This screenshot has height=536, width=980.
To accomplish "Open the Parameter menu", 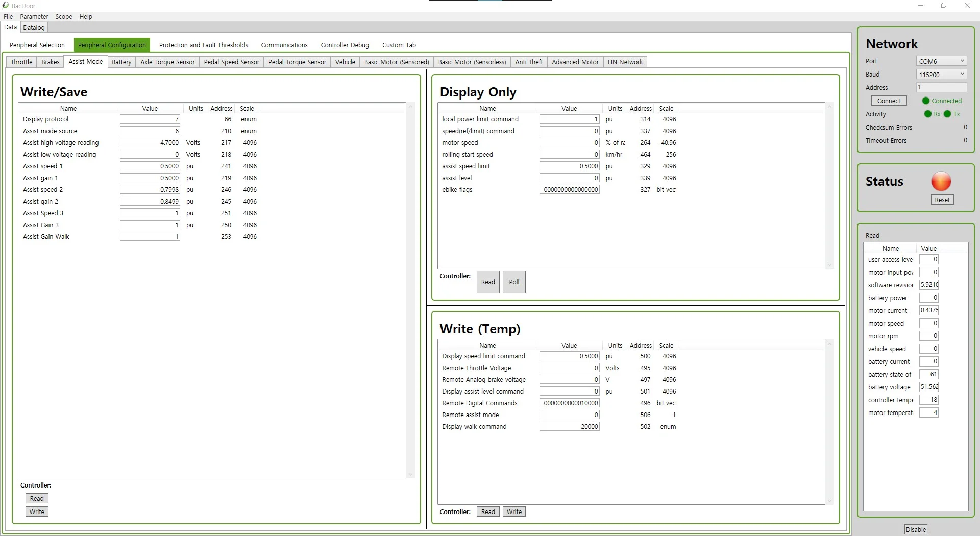I will click(34, 17).
